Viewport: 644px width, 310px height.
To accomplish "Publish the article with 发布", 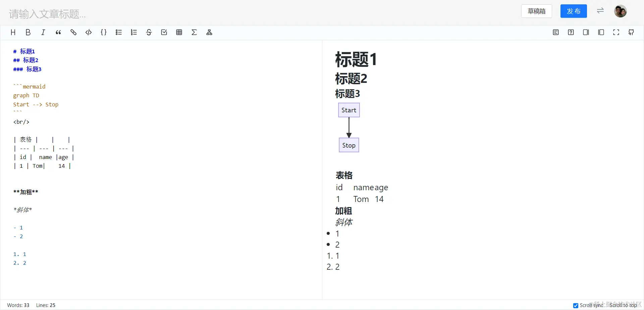I will (x=574, y=11).
